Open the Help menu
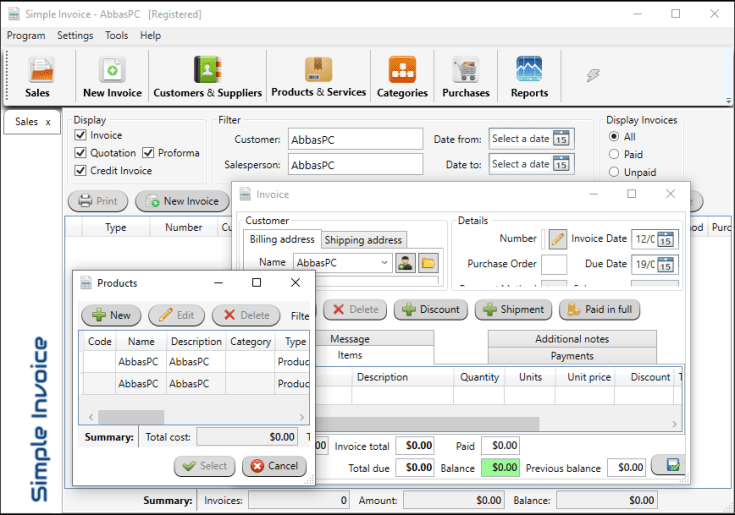Image resolution: width=735 pixels, height=515 pixels. point(150,36)
